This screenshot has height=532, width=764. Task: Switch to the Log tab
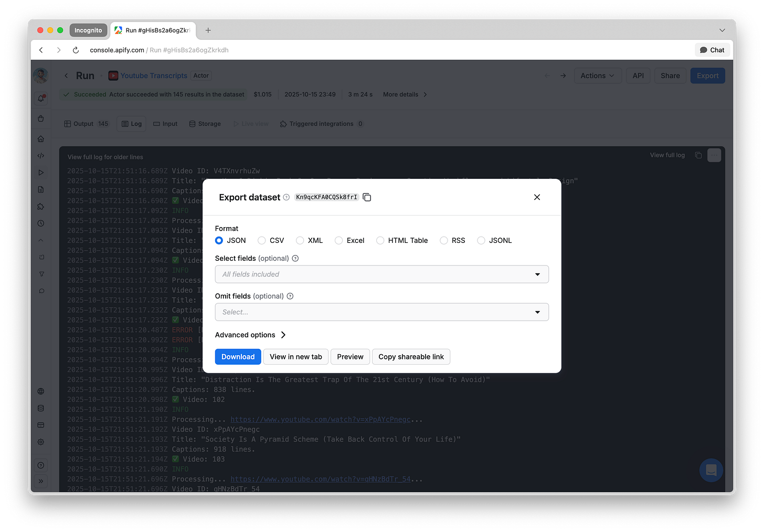pos(131,124)
